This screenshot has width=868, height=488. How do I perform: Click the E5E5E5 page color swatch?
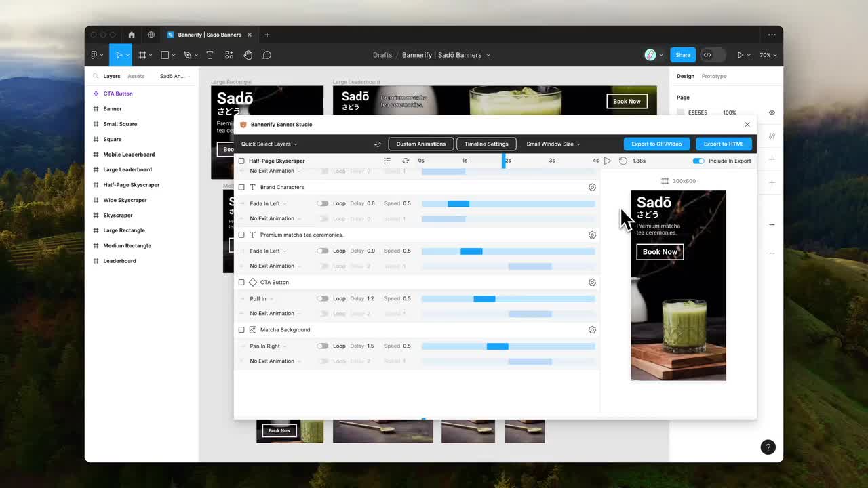click(681, 113)
